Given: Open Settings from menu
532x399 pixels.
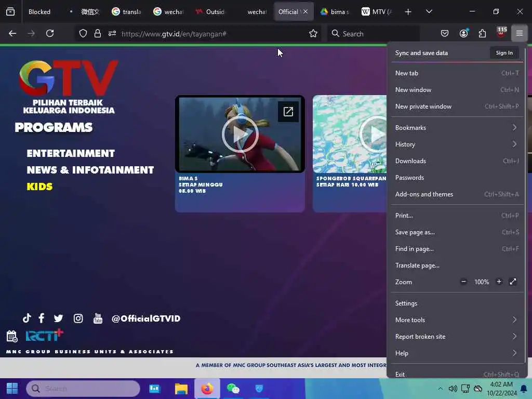Looking at the screenshot, I should (x=457, y=303).
